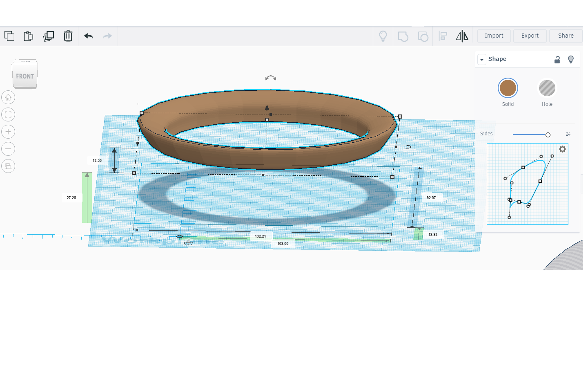The image size is (588, 368).
Task: Click the FRONT face of the view cube
Action: tap(25, 76)
